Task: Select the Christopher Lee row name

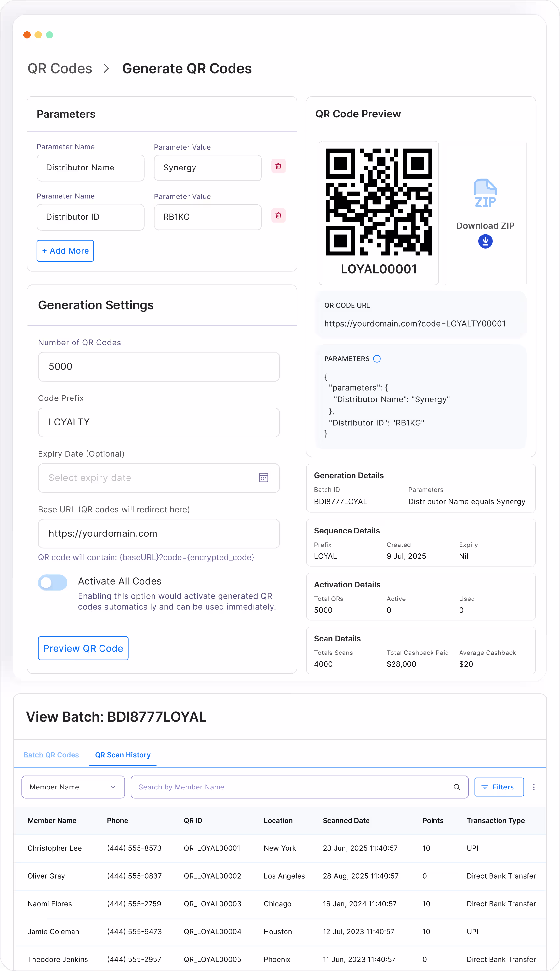Action: pyautogui.click(x=55, y=848)
